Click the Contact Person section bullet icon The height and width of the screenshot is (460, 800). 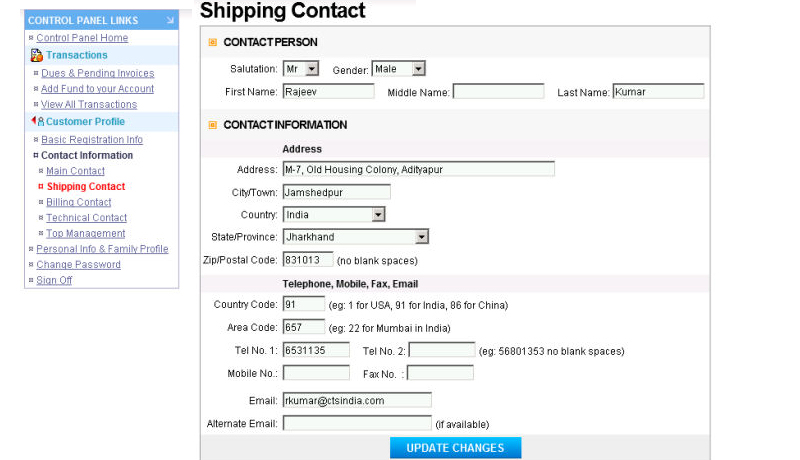[x=213, y=42]
